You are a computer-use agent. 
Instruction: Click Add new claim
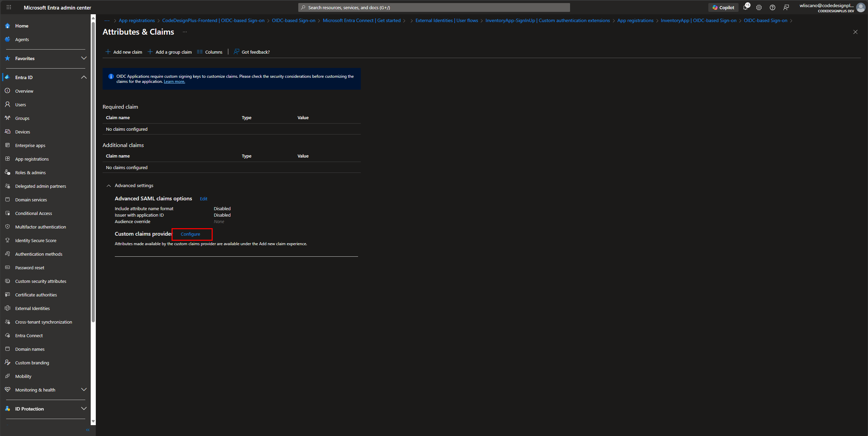pos(124,52)
